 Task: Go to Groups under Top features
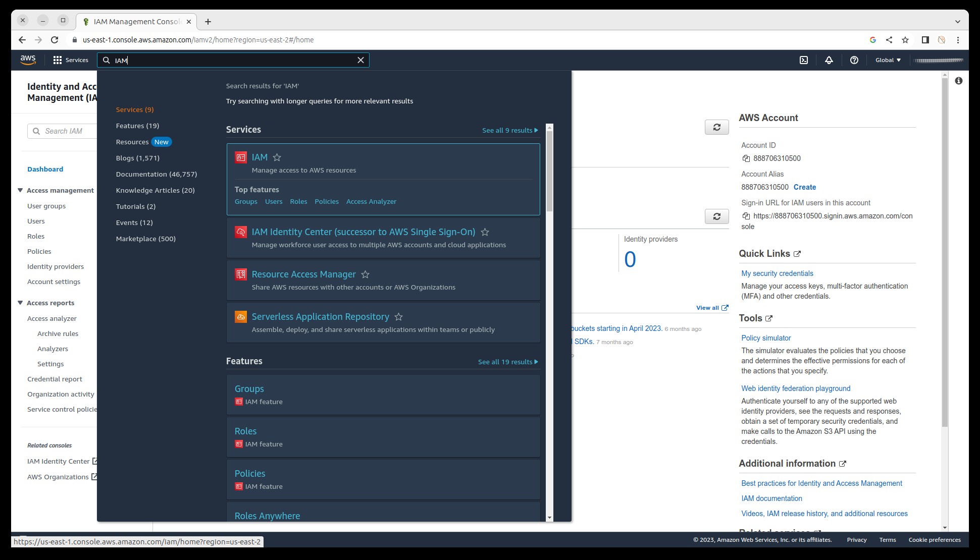(246, 201)
